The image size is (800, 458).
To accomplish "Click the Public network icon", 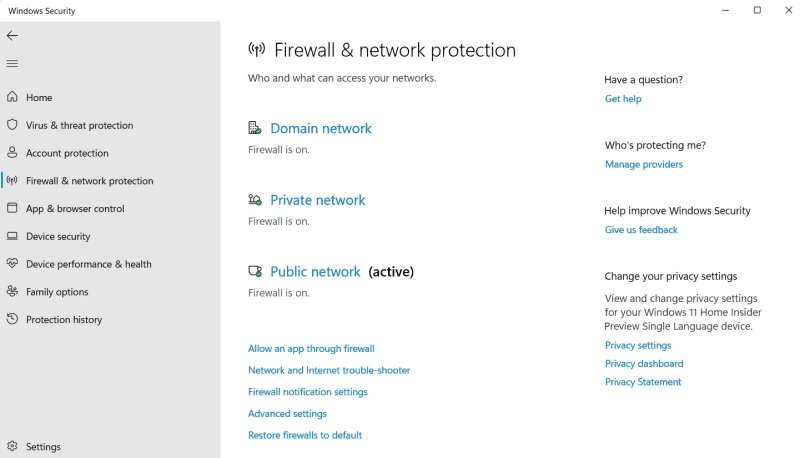I will (x=255, y=271).
